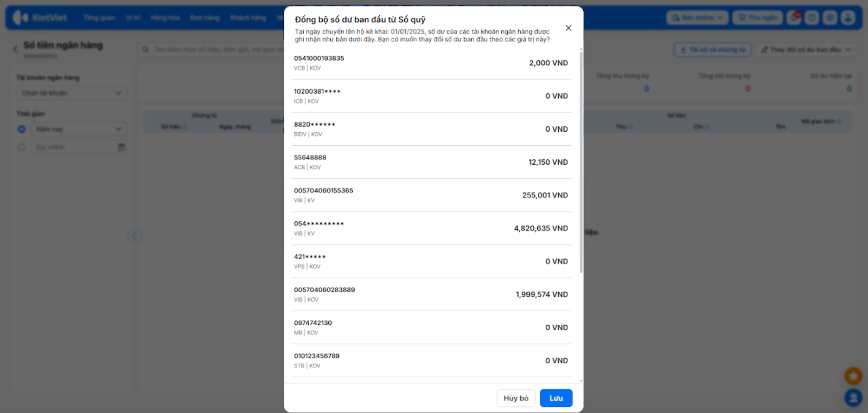Image resolution: width=868 pixels, height=413 pixels.
Task: Click the globe language icon
Action: click(x=830, y=18)
